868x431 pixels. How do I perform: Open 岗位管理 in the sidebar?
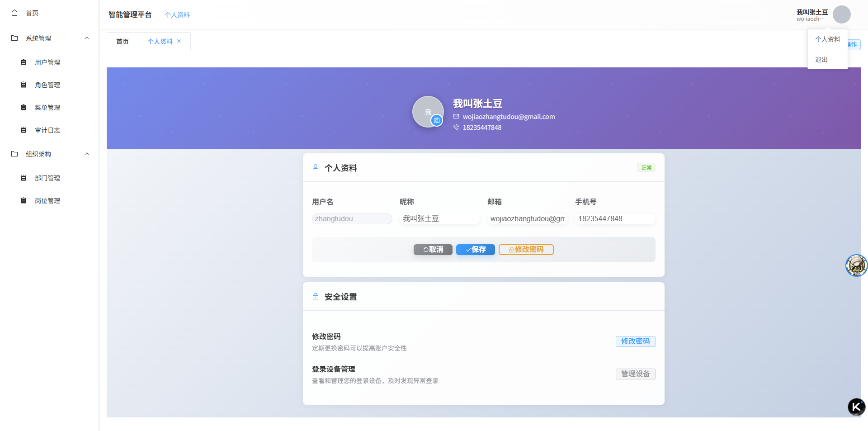tap(47, 200)
